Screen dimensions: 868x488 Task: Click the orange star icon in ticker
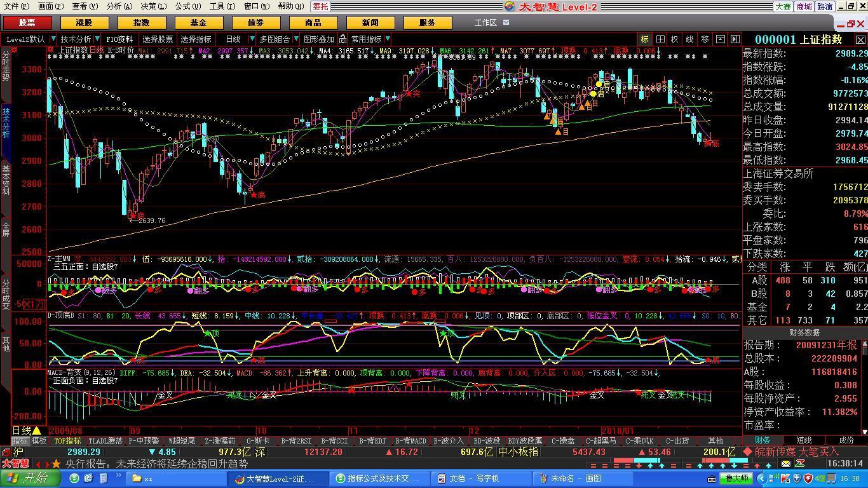(57, 464)
